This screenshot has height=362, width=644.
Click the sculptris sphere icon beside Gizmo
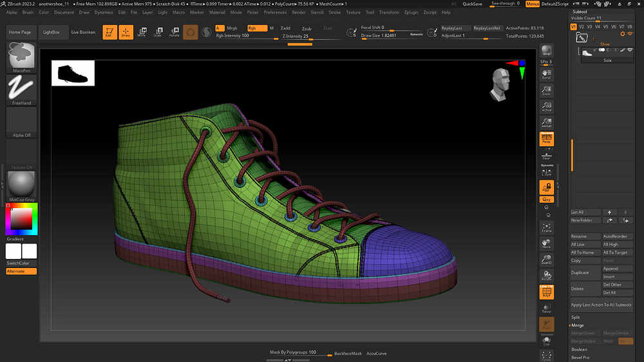coord(207,32)
